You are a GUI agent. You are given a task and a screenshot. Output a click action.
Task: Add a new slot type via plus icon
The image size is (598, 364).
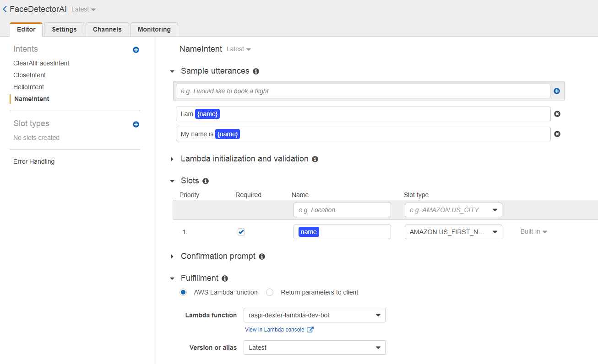(x=136, y=124)
